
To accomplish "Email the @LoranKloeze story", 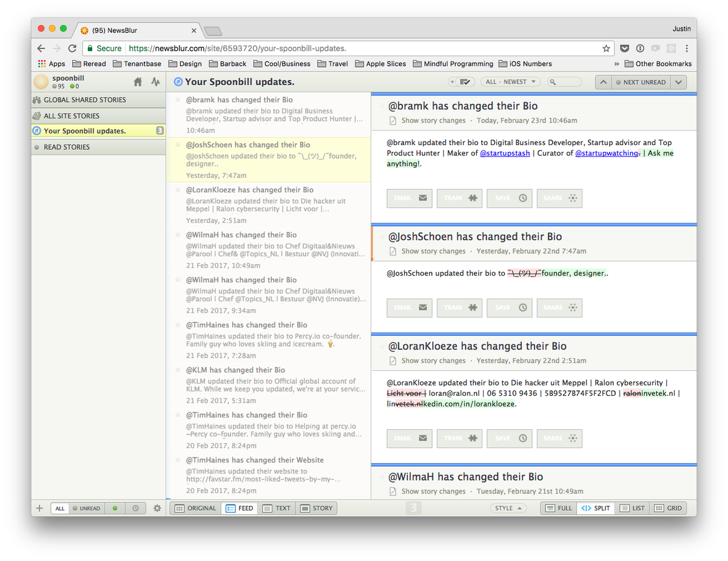I will [409, 438].
